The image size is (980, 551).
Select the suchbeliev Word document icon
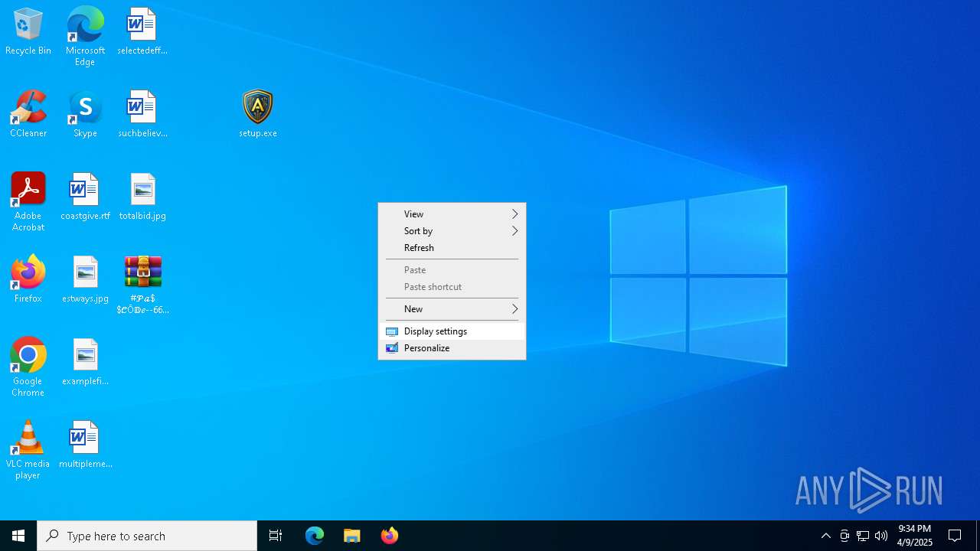pos(142,114)
